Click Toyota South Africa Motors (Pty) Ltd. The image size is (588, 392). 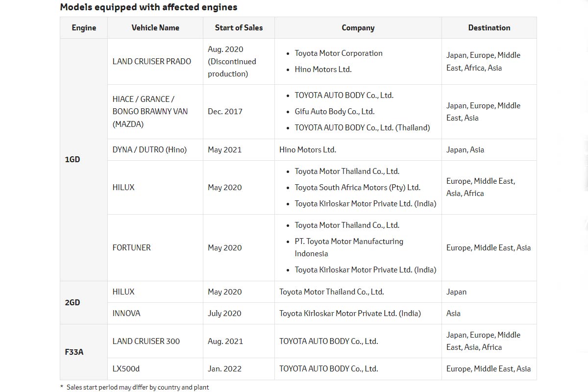(x=357, y=187)
